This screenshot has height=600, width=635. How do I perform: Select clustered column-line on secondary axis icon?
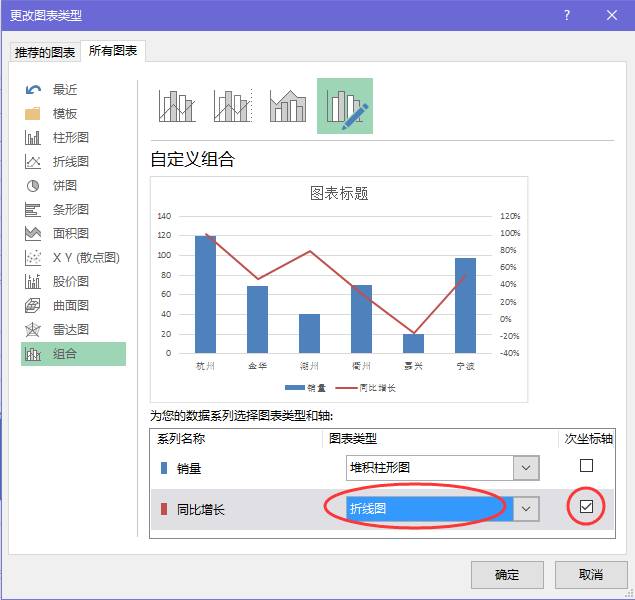pos(233,106)
